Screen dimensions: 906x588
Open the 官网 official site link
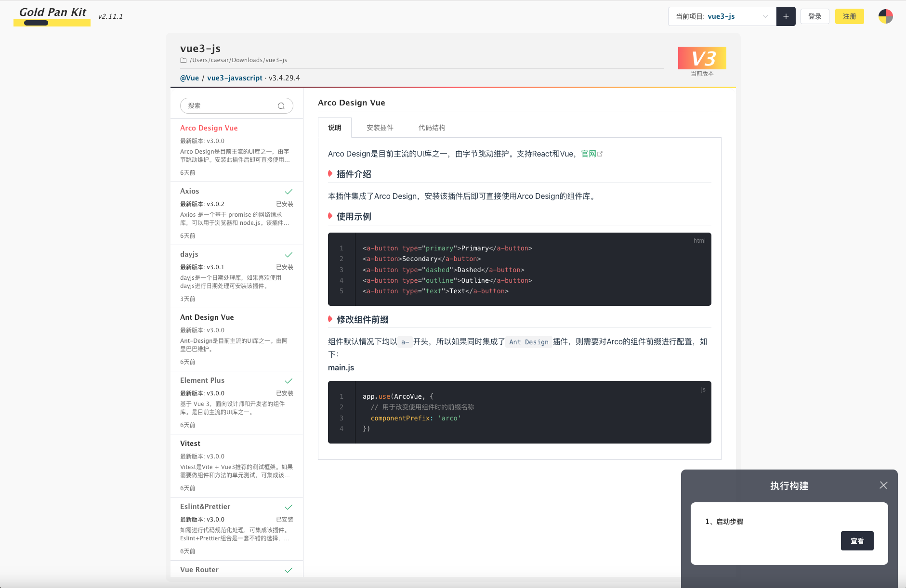pyautogui.click(x=589, y=154)
